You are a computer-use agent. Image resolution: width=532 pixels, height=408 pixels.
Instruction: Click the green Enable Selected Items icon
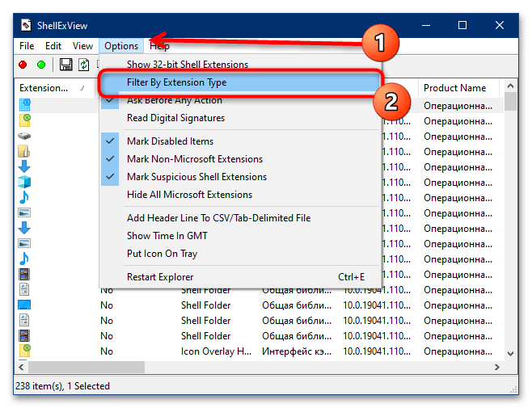pos(41,65)
